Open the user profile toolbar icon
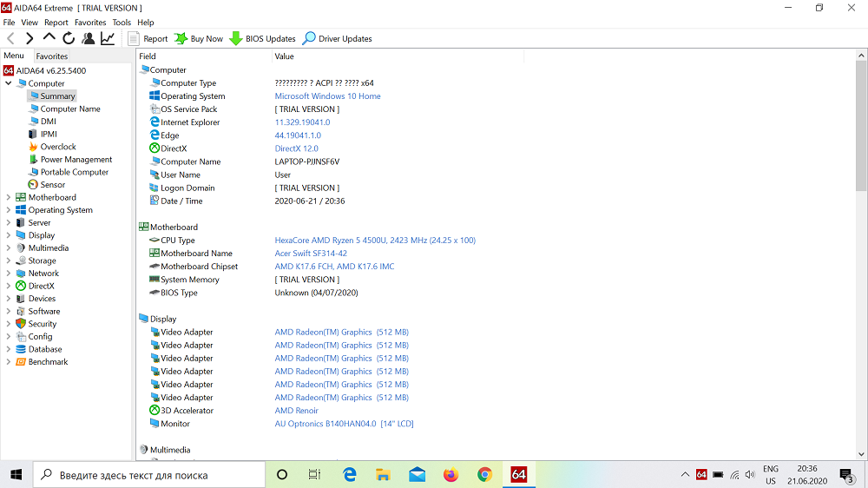Viewport: 868px width, 488px height. [x=88, y=38]
